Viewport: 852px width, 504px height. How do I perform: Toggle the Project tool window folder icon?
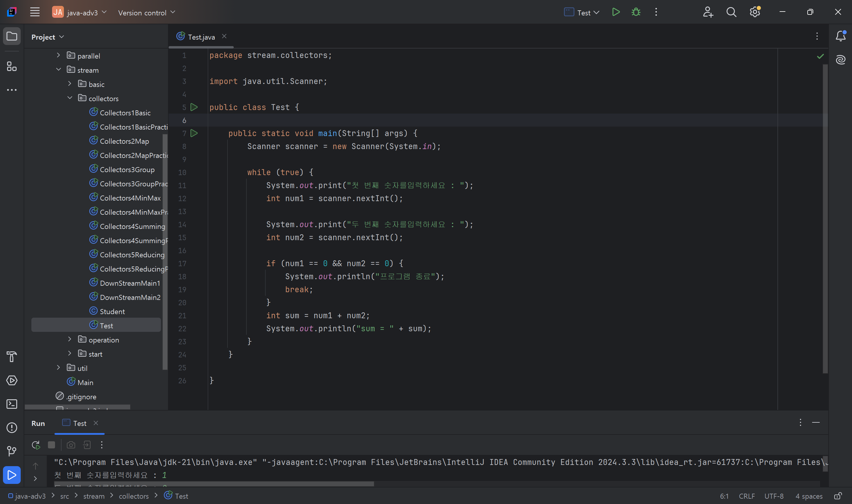pyautogui.click(x=12, y=36)
